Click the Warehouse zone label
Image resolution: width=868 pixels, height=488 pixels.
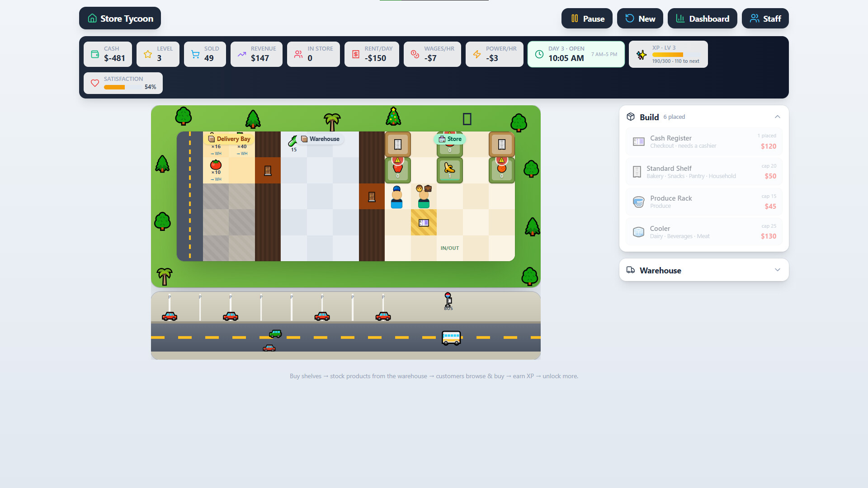tap(320, 139)
